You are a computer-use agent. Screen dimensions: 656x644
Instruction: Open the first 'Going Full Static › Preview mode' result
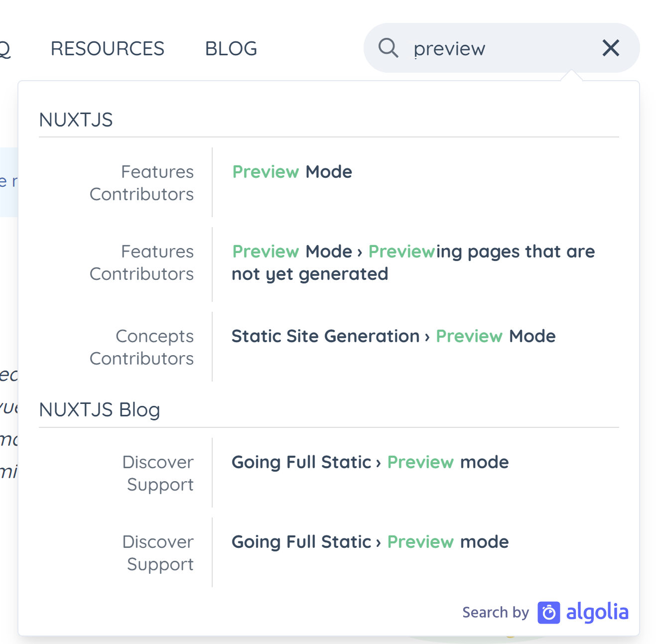[370, 462]
